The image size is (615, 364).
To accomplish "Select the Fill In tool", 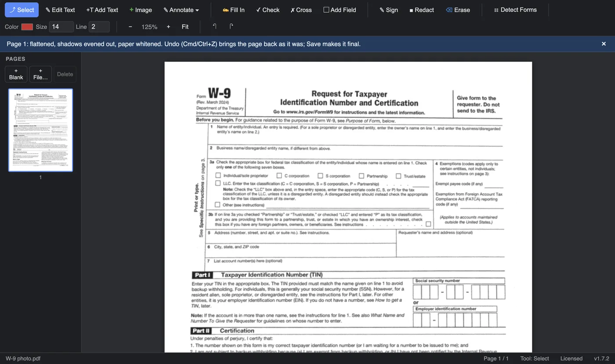I will pyautogui.click(x=233, y=10).
